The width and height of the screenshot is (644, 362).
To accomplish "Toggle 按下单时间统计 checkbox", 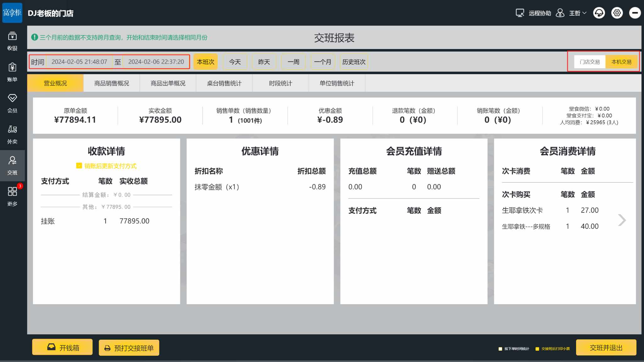I will [x=500, y=349].
